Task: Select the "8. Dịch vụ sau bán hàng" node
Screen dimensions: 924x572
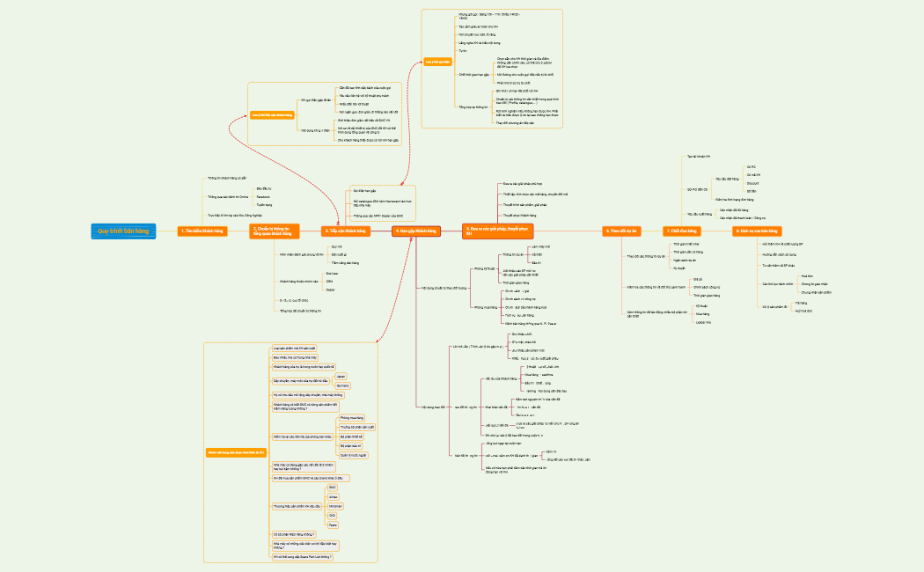Action: point(757,231)
